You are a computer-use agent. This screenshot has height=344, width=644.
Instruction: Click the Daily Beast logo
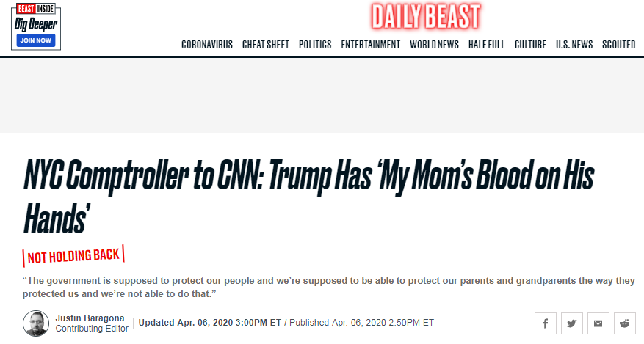pos(425,15)
